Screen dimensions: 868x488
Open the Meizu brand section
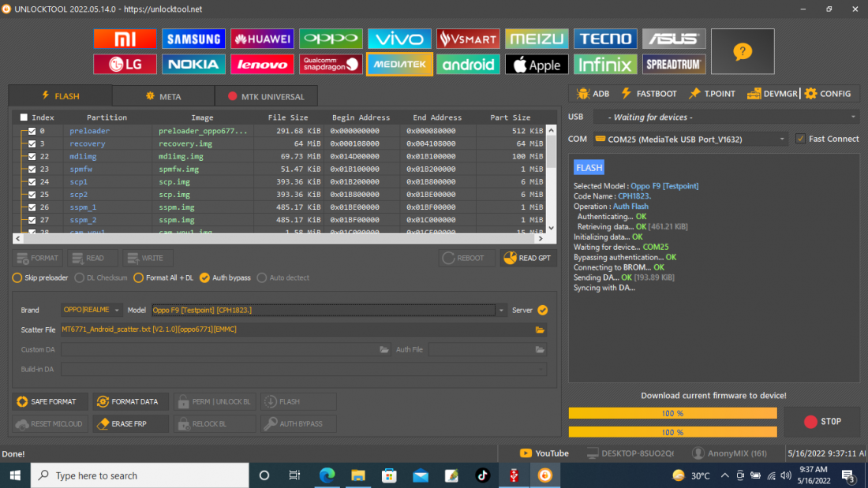pyautogui.click(x=537, y=39)
